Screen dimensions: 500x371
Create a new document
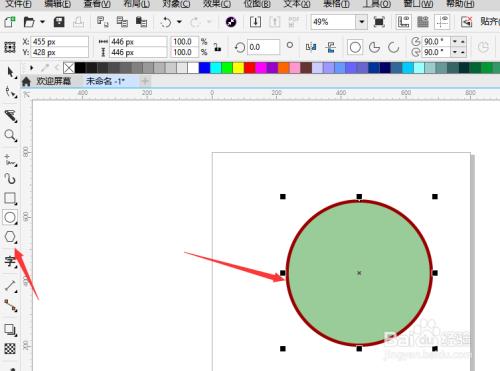10,22
